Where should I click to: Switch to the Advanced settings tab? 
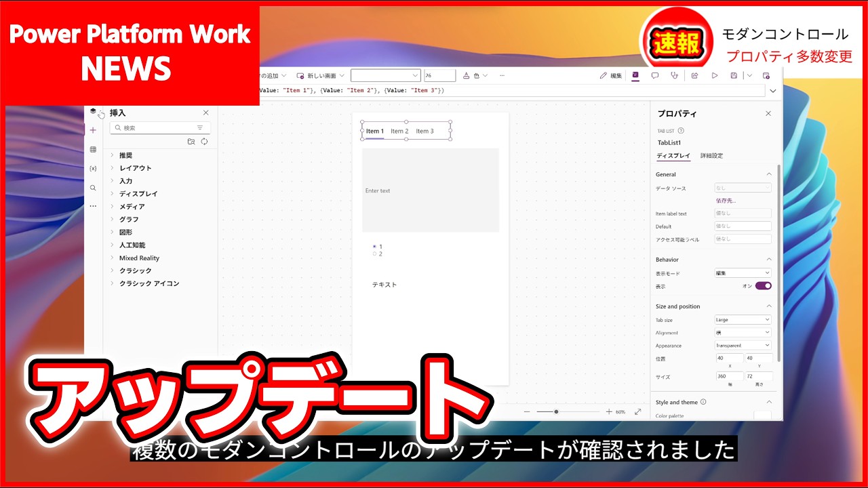[712, 156]
